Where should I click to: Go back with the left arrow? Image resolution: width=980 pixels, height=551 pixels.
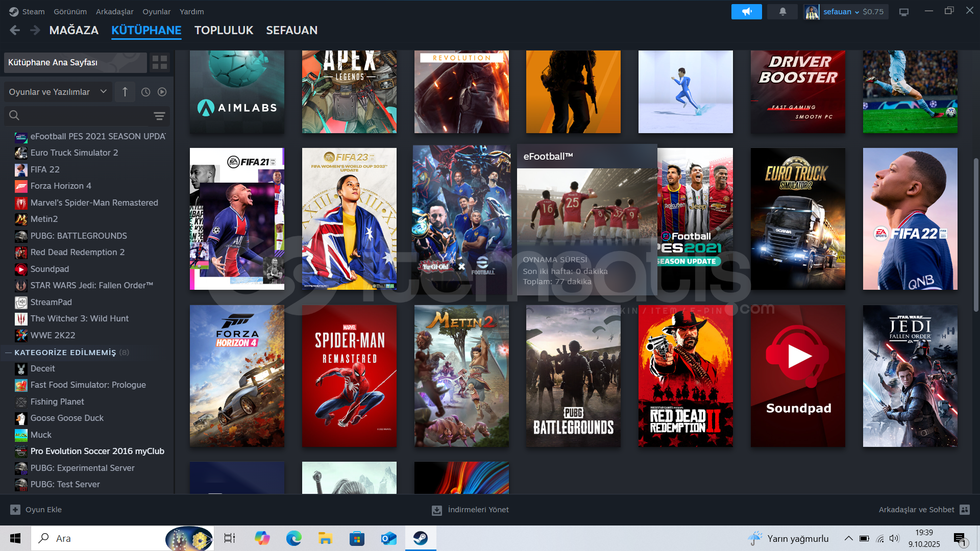(x=15, y=31)
